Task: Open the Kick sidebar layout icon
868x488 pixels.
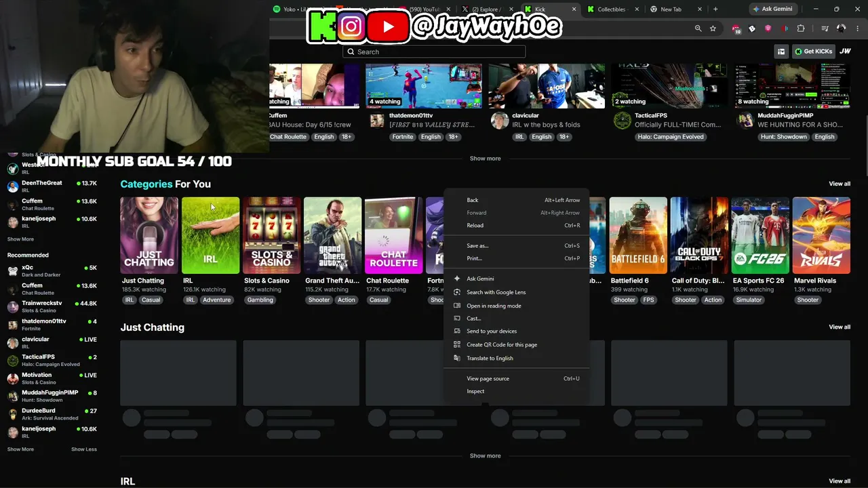Action: click(781, 52)
